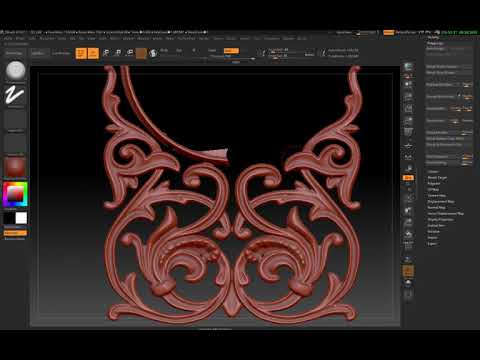Open the Alpha menu
480x360 pixels.
[7, 39]
